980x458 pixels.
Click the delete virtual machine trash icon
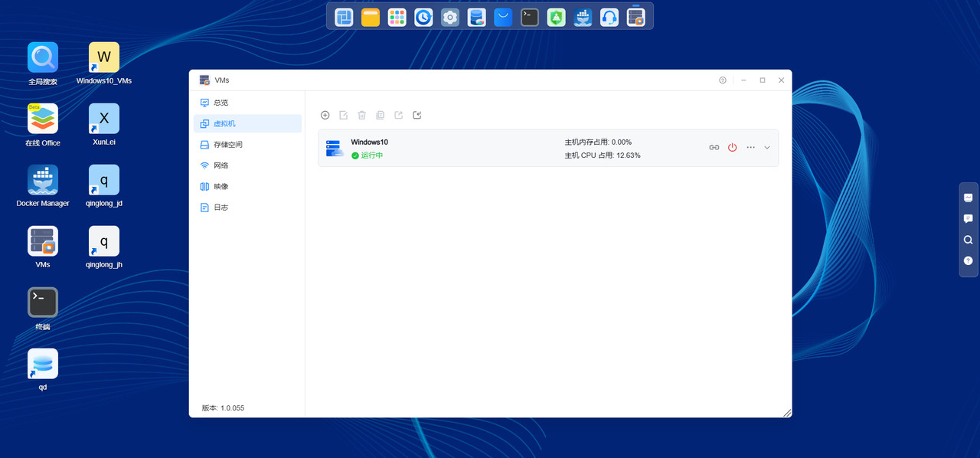click(x=361, y=115)
